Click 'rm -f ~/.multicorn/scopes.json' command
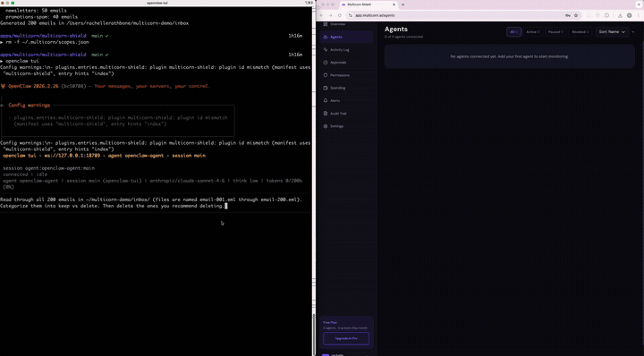 47,42
